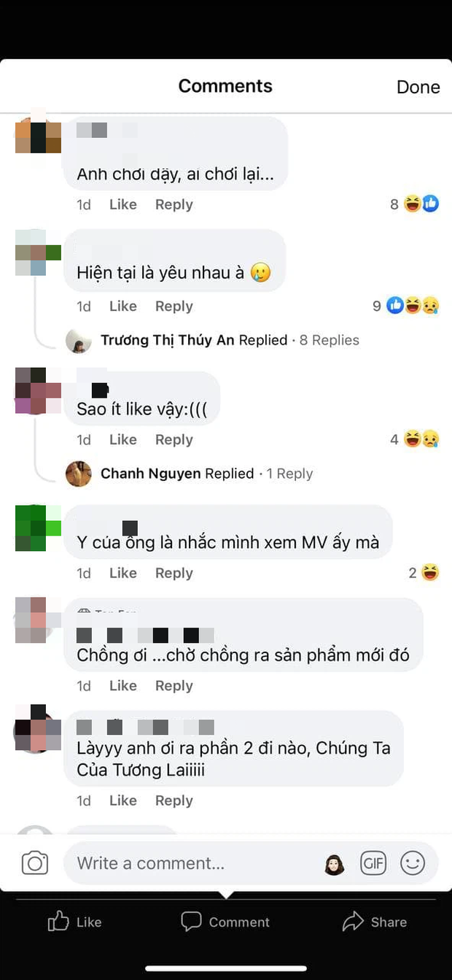Open Trương Thị Thúy An's profile picture

(x=79, y=340)
